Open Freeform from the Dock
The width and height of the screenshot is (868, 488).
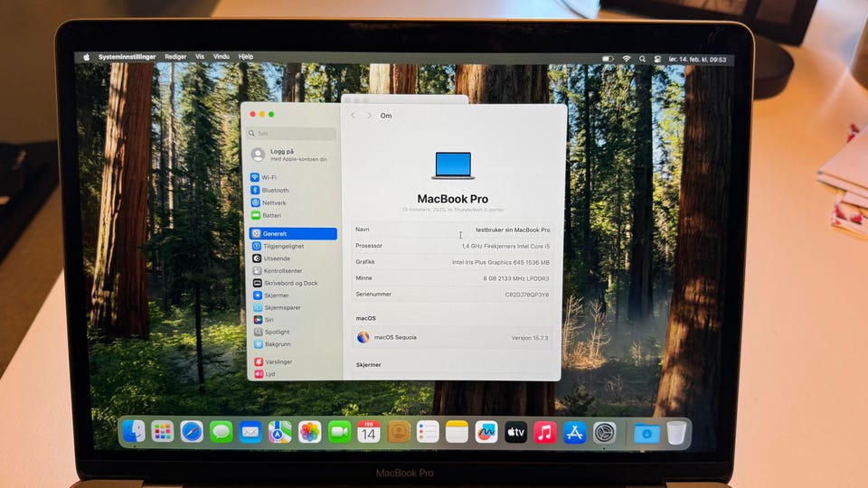(x=486, y=432)
